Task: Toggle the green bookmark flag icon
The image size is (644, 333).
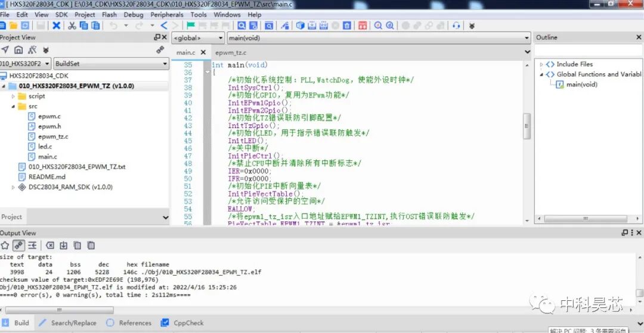Action: (x=191, y=26)
